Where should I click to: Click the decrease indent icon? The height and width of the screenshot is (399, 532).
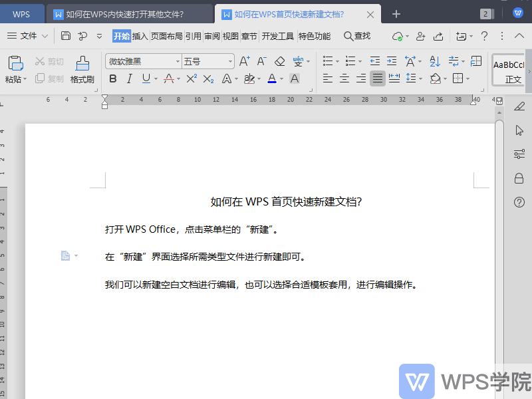click(x=375, y=61)
